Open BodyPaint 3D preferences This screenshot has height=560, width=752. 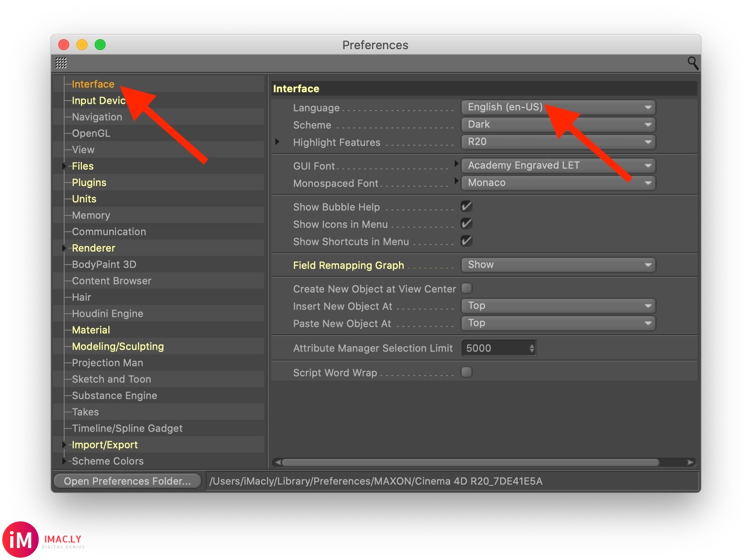point(104,265)
